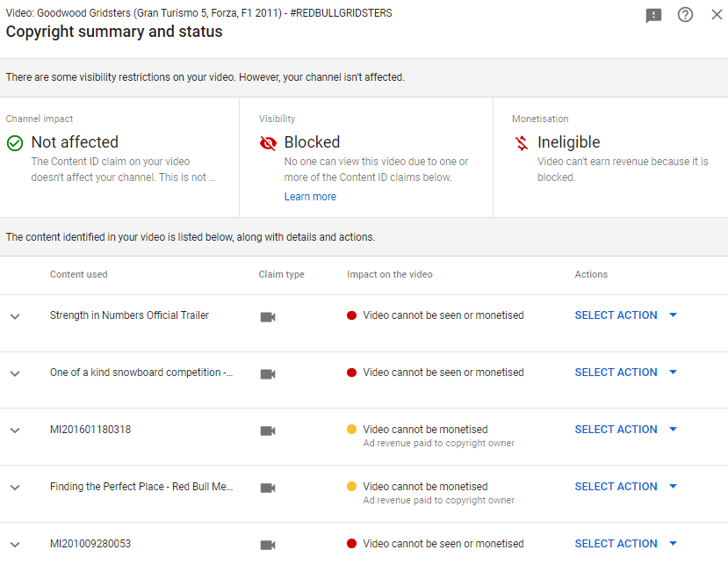Open the help question mark icon
Image resolution: width=728 pixels, height=579 pixels.
pyautogui.click(x=685, y=15)
